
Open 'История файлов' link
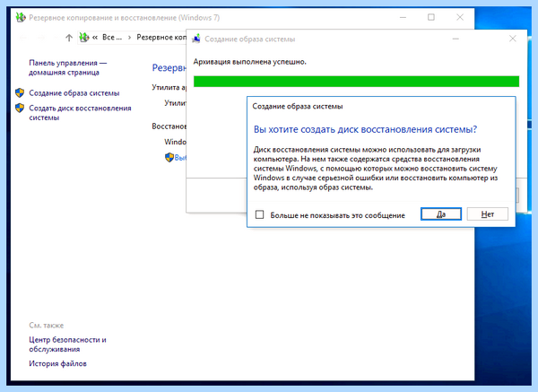(x=57, y=363)
